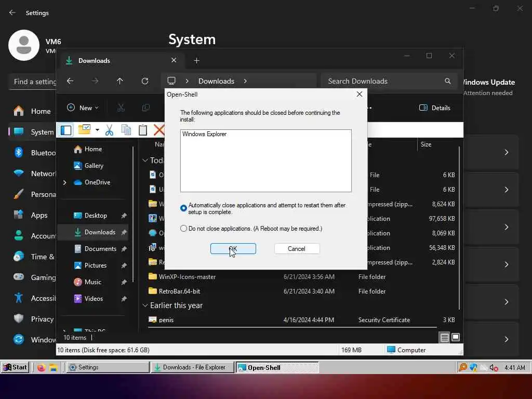Click OK in the Open-Shell dialog
Image resolution: width=532 pixels, height=399 pixels.
pos(233,249)
